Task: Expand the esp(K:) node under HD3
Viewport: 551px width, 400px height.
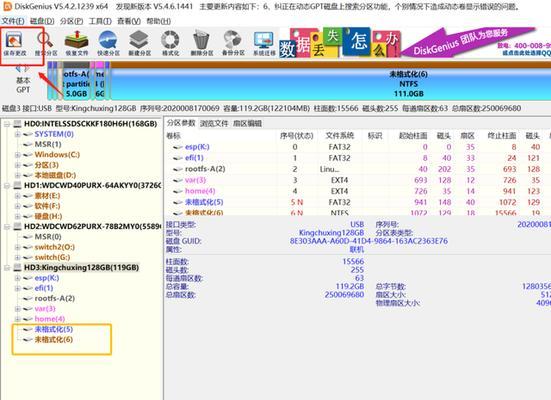Action: pyautogui.click(x=17, y=278)
